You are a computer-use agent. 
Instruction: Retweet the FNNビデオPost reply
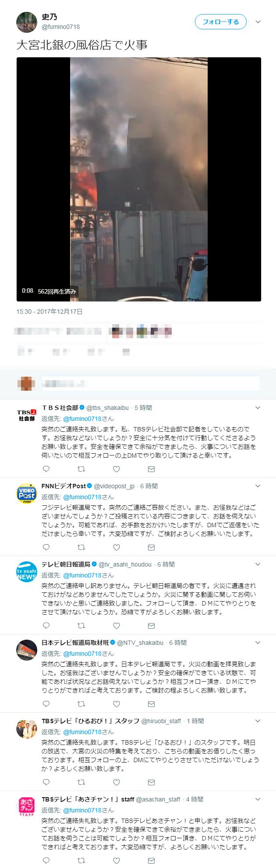[81, 547]
